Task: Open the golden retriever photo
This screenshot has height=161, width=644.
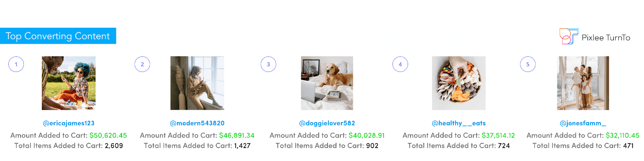Action: (327, 83)
